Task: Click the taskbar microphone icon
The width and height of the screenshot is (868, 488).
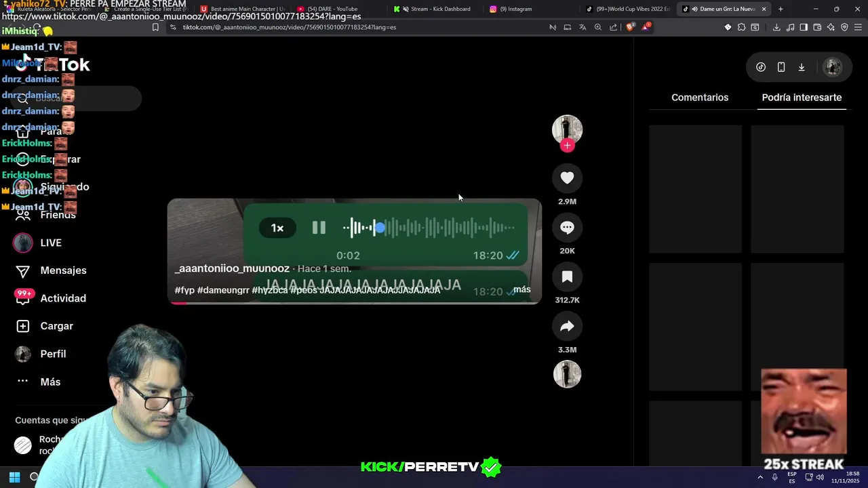Action: pos(774,477)
